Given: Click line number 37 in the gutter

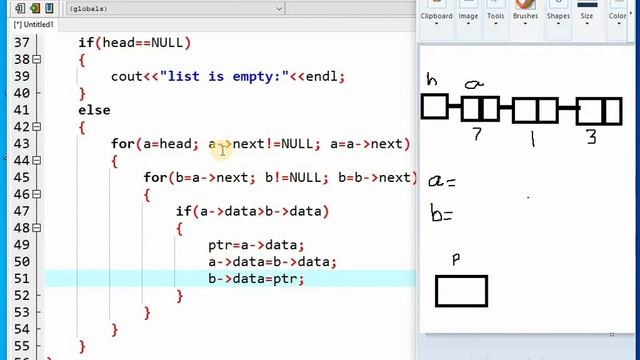Looking at the screenshot, I should pyautogui.click(x=22, y=43).
